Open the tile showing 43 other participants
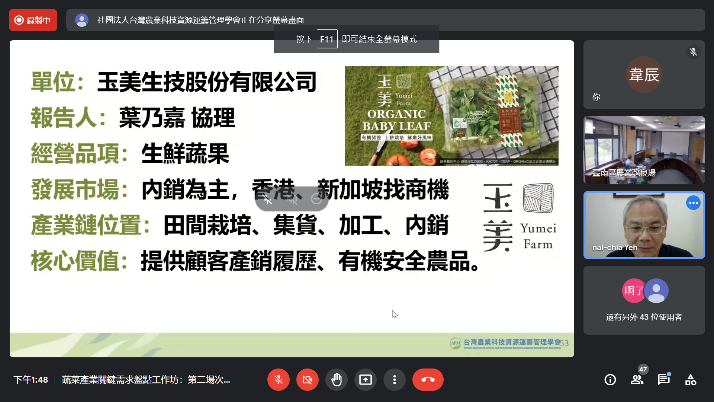The width and height of the screenshot is (714, 402). click(x=643, y=299)
